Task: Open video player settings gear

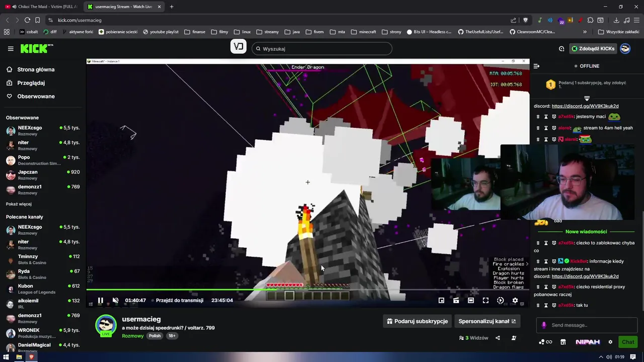Action: [515, 301]
